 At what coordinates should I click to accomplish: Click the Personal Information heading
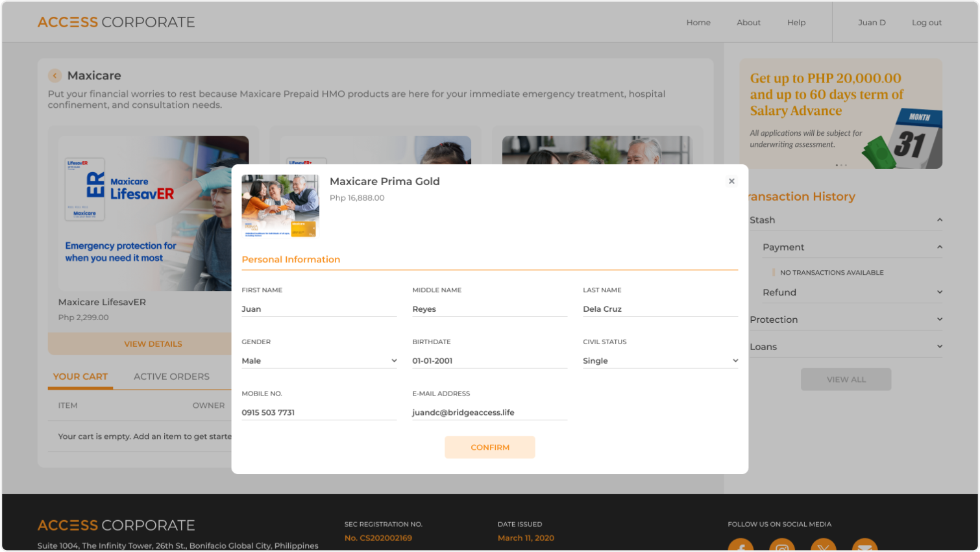tap(291, 259)
